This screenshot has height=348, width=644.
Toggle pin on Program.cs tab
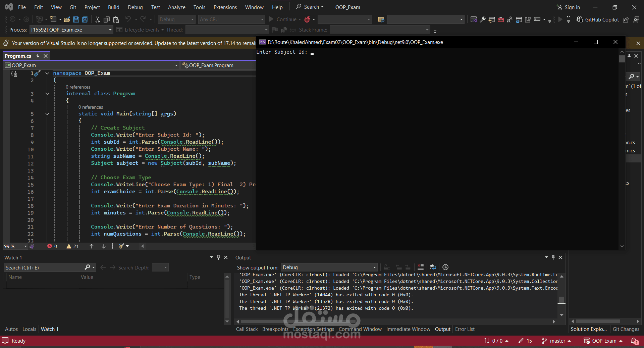[x=38, y=56]
